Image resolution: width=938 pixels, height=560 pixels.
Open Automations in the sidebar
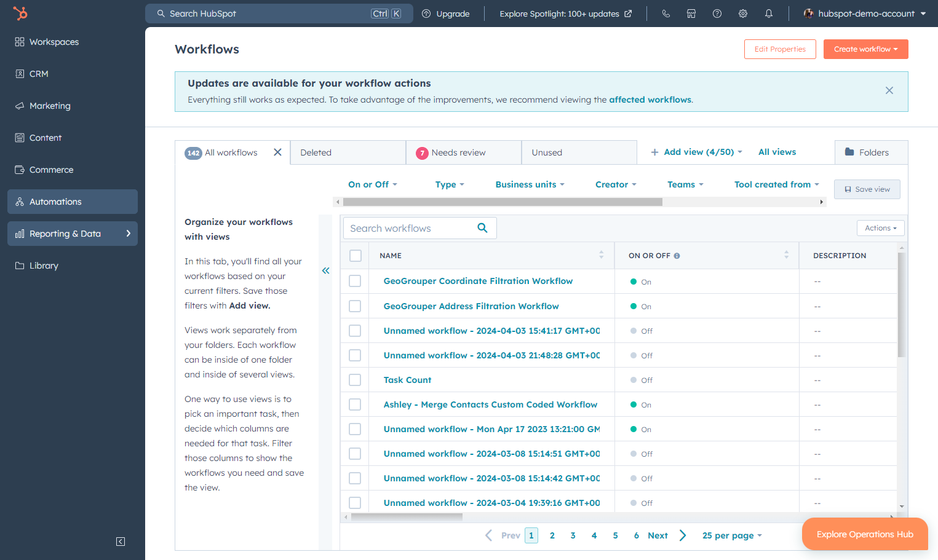(73, 202)
